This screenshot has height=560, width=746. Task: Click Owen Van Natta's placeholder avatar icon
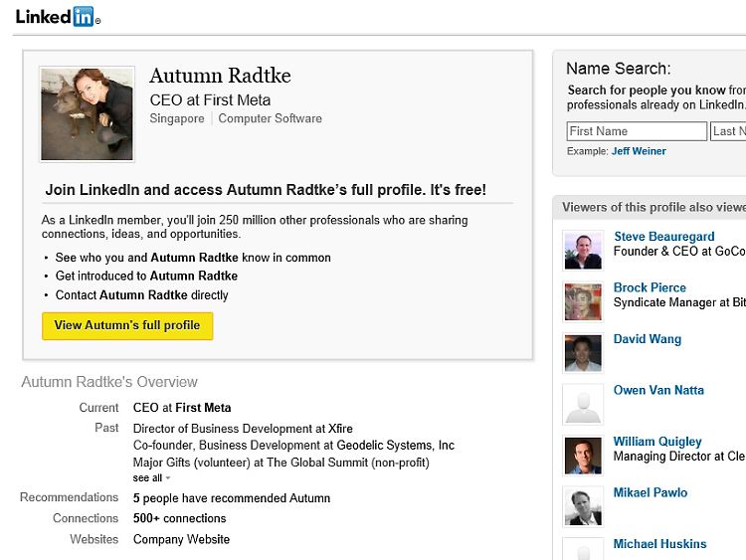pos(583,404)
